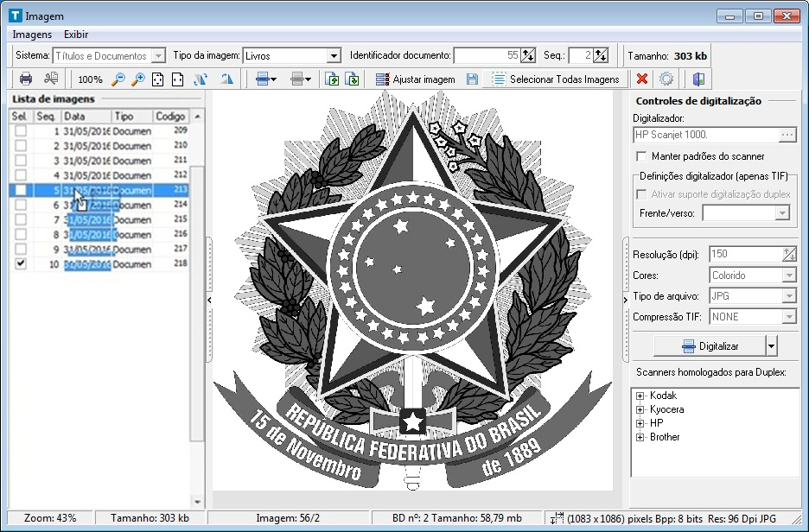Click the Seq. field spinner
This screenshot has height=532, width=809.
tap(601, 55)
